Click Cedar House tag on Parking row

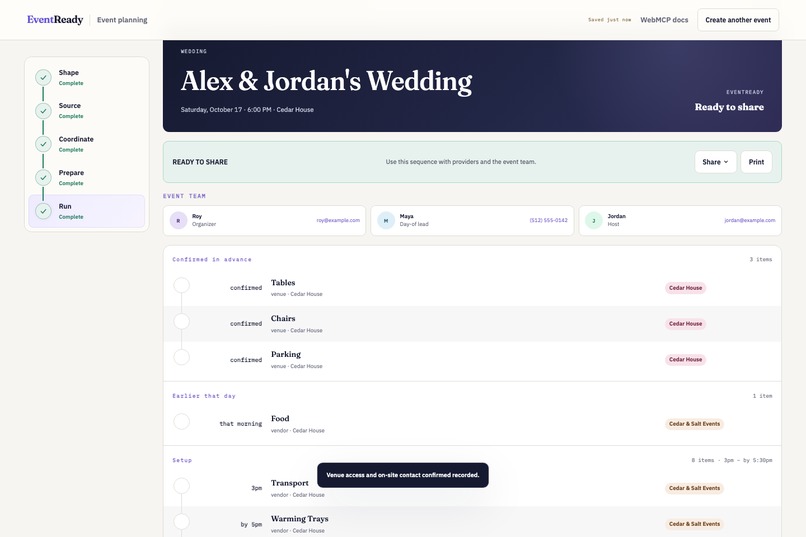685,360
